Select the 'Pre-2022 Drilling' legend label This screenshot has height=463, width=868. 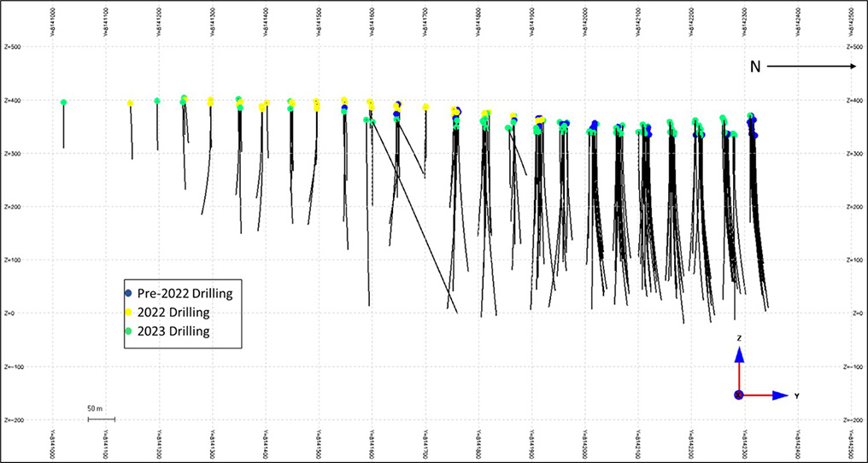(183, 294)
